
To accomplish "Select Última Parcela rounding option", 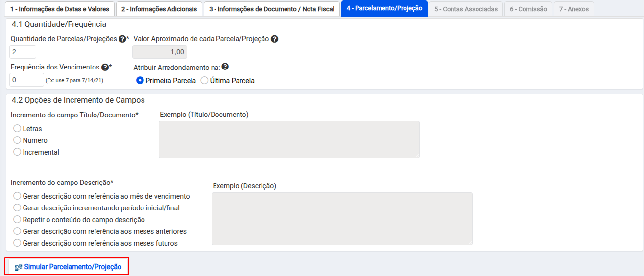I will (x=204, y=81).
